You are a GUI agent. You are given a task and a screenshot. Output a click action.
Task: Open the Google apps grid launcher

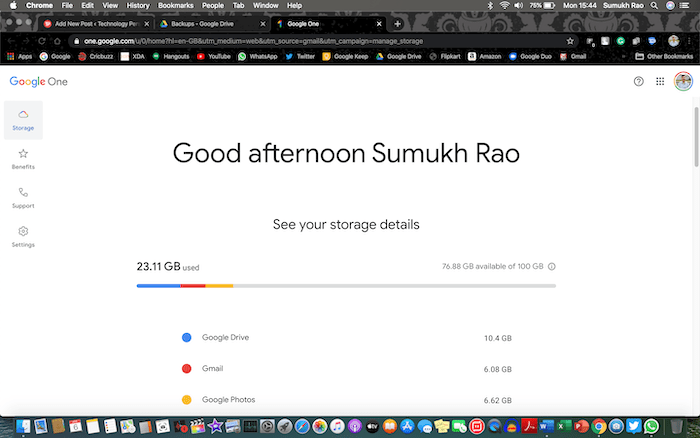pos(660,81)
